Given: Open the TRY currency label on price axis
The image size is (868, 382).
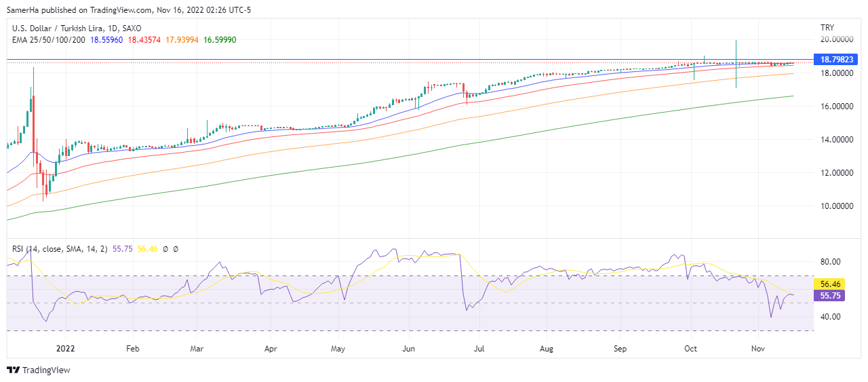Looking at the screenshot, I should pos(827,28).
